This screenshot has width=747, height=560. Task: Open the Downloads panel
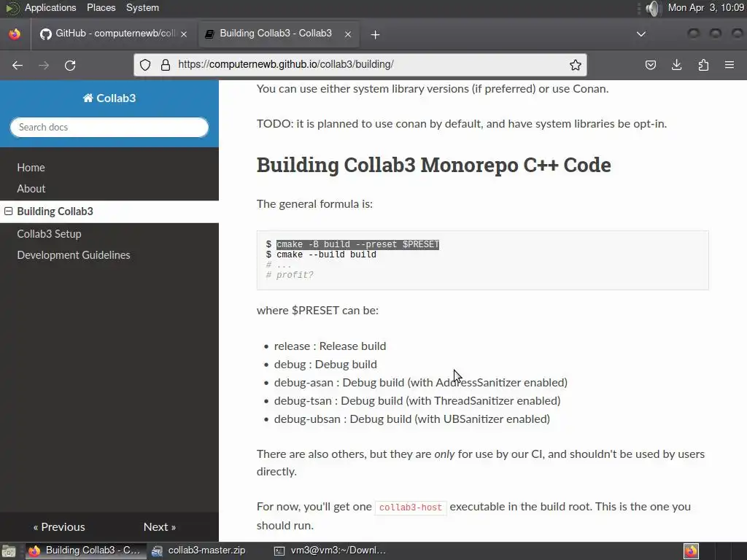[x=676, y=65]
